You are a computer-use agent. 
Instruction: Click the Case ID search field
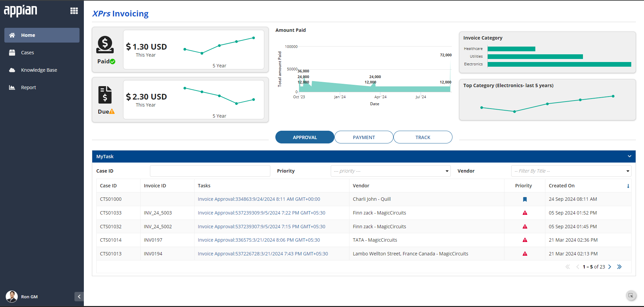click(210, 171)
